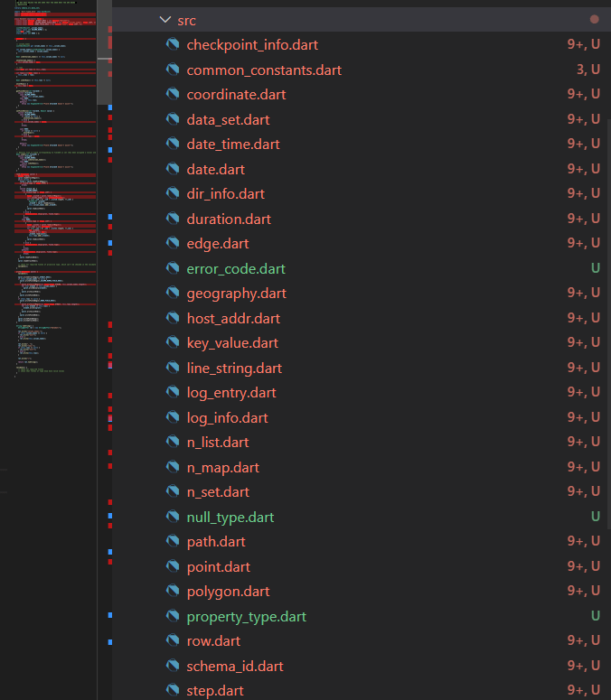Click the explorer panel vertical scrollbar
This screenshot has width=611, height=700.
click(x=609, y=323)
